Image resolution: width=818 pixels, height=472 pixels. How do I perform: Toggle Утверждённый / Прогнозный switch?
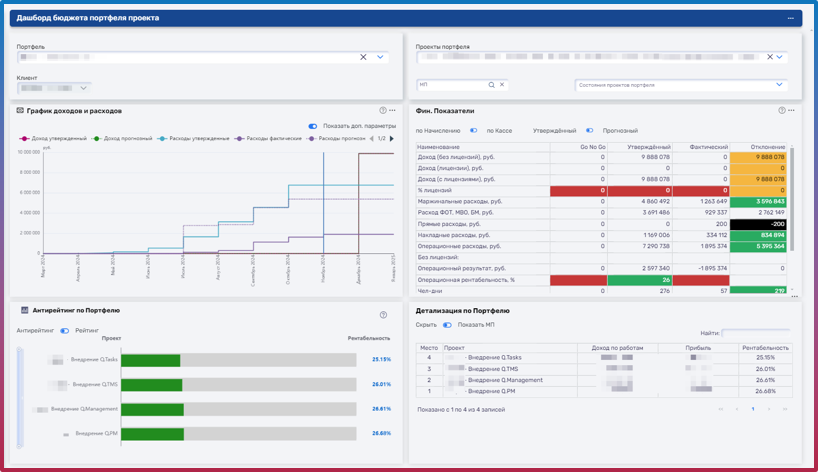(590, 130)
